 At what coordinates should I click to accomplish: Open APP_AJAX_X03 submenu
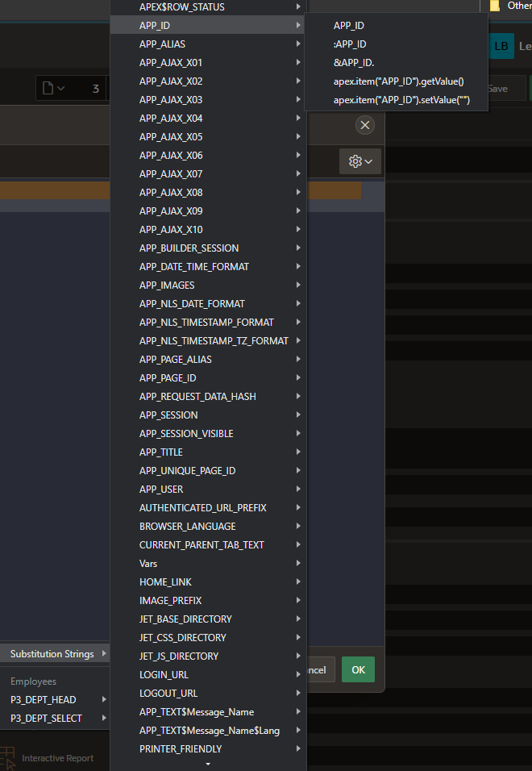[x=208, y=100]
